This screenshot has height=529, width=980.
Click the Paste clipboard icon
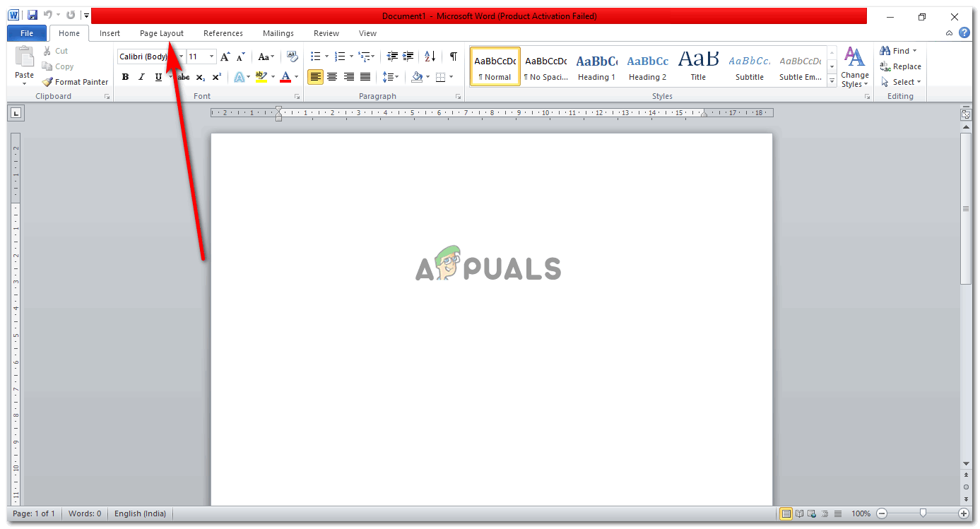click(24, 57)
